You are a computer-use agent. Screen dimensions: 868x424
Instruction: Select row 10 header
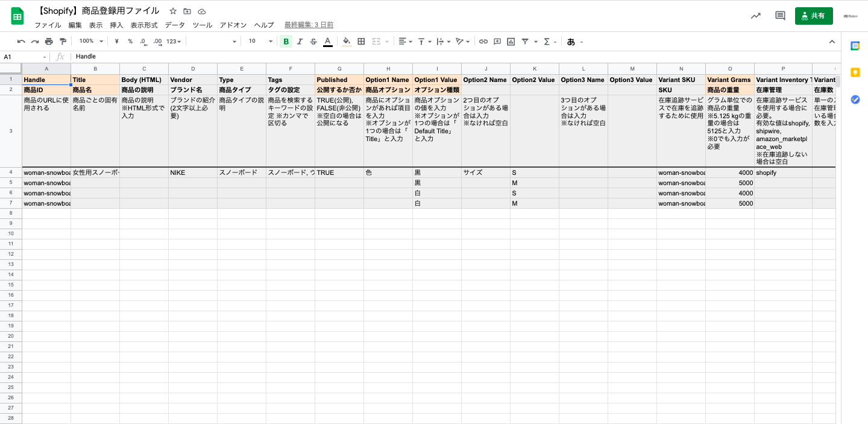coord(11,233)
